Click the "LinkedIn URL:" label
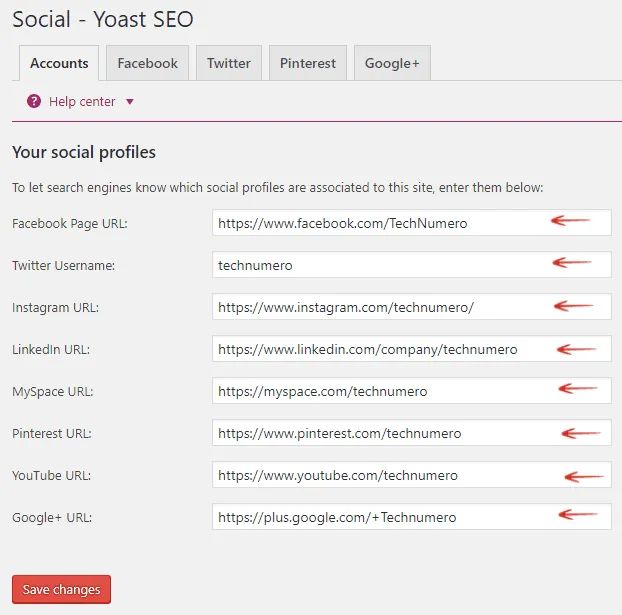This screenshot has width=622, height=615. 51,350
